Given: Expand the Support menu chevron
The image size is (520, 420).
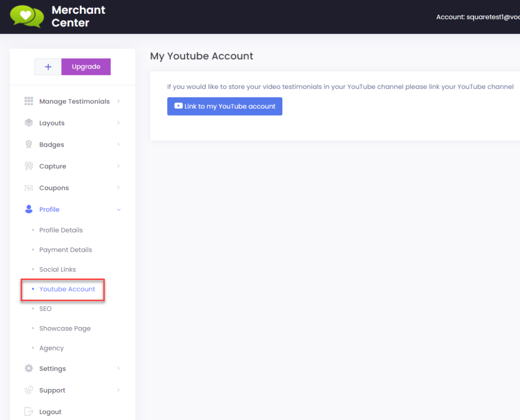Looking at the screenshot, I should click(118, 390).
